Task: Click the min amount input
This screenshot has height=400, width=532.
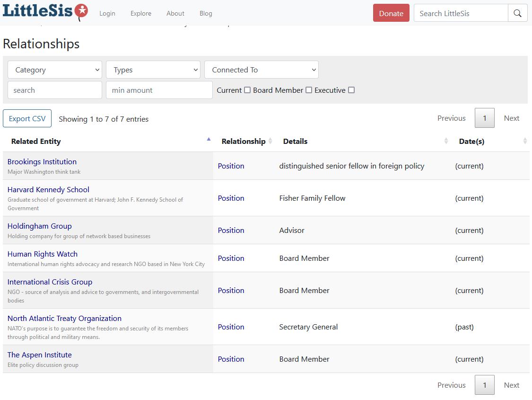Action: (159, 90)
